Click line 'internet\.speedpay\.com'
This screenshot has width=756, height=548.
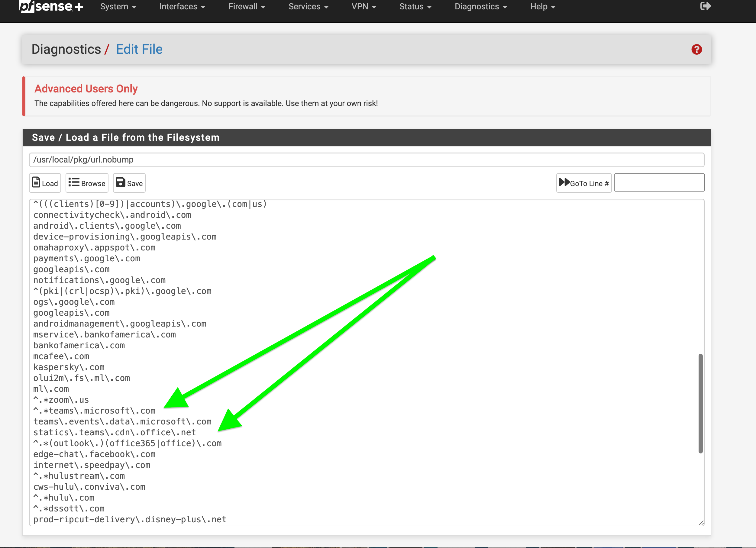(92, 465)
